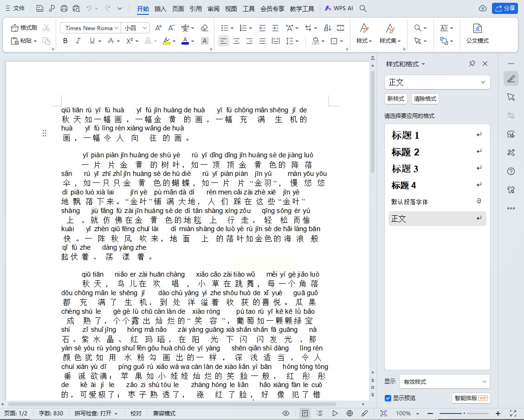Click the Distributed alignment icon
The width and height of the screenshot is (524, 420).
point(276,41)
